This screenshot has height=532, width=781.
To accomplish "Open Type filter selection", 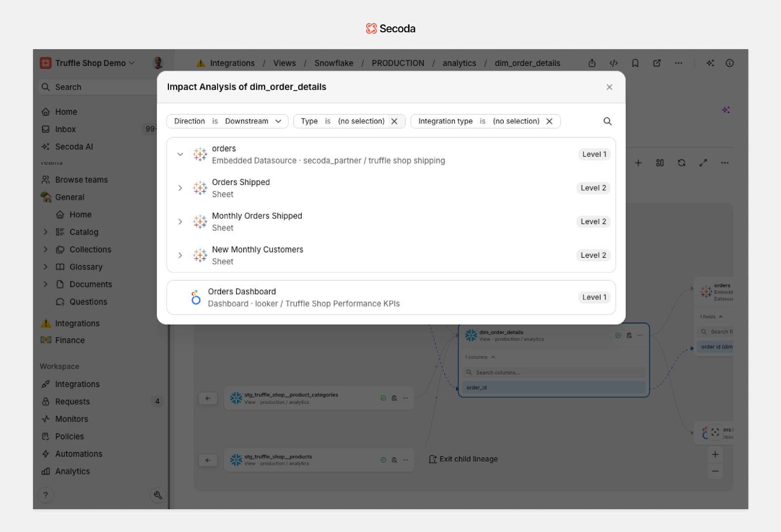I will pyautogui.click(x=361, y=121).
